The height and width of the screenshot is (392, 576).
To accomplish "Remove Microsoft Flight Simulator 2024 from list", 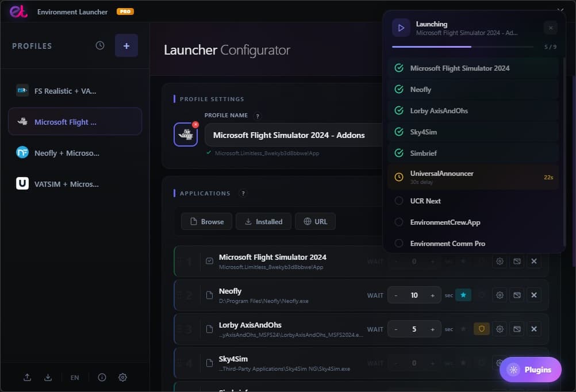I will [534, 261].
